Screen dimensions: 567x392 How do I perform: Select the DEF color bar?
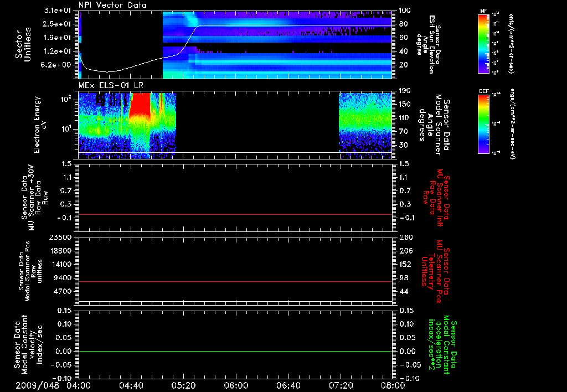tap(483, 124)
